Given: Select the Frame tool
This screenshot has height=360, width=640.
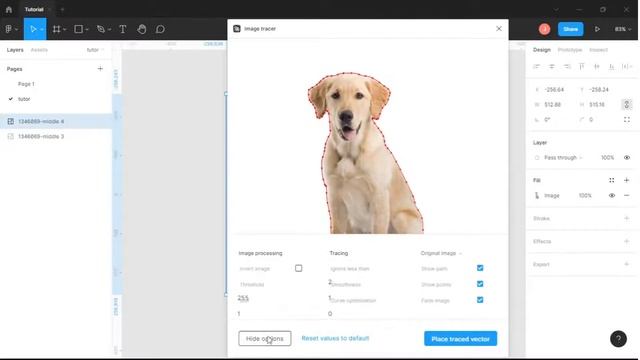Looking at the screenshot, I should click(x=56, y=29).
